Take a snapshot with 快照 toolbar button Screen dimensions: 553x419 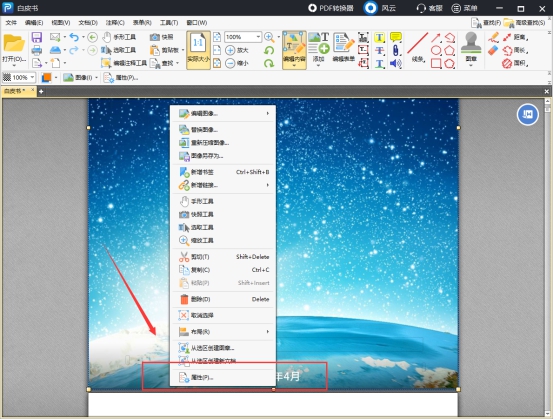pos(162,37)
